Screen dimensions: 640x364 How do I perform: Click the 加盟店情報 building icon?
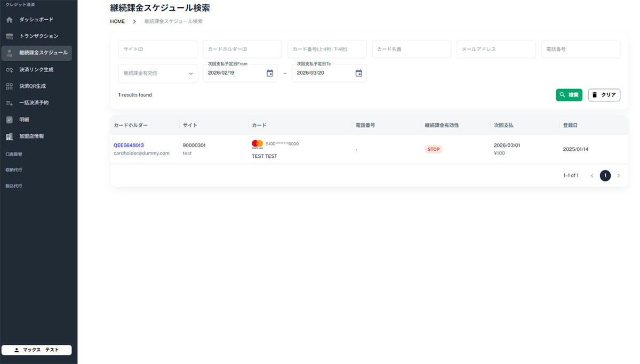pyautogui.click(x=9, y=136)
